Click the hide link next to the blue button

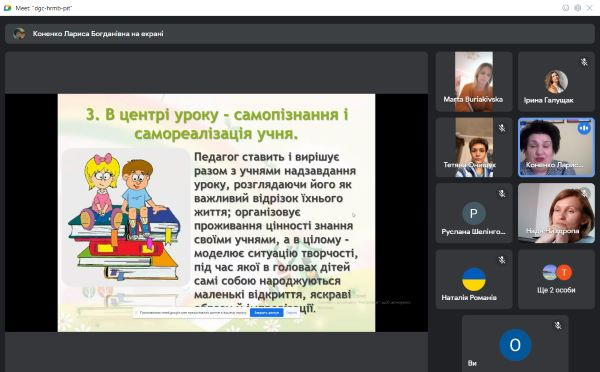[x=291, y=313]
